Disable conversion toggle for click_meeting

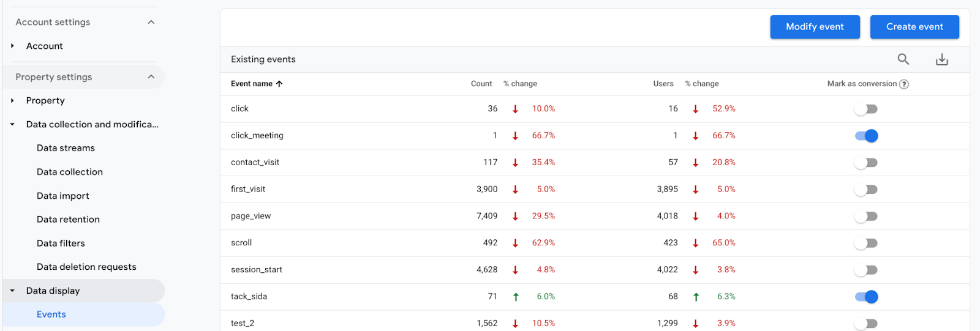click(866, 136)
